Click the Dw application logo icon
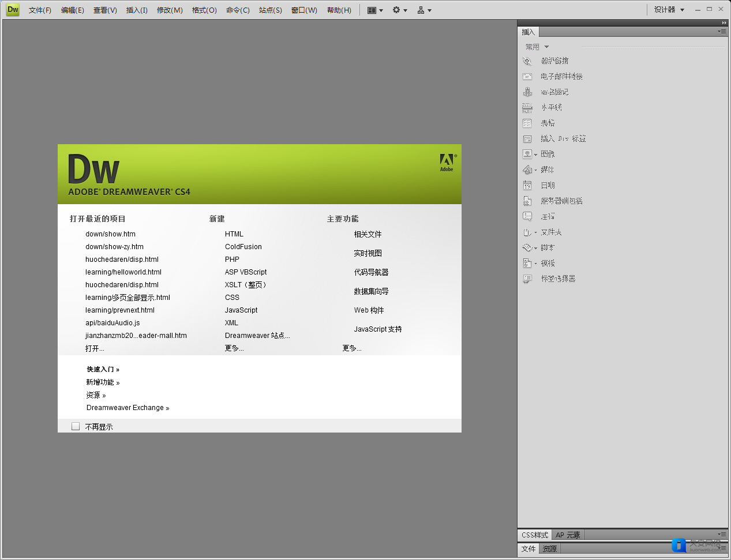The image size is (731, 560). click(x=13, y=10)
